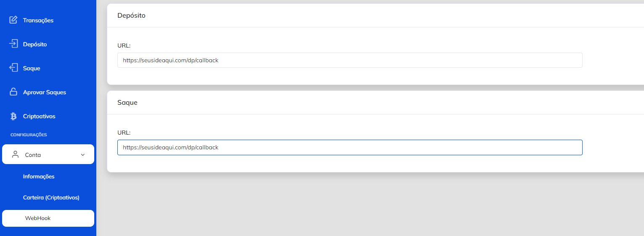Select the WebHook submenu item
The width and height of the screenshot is (644, 236).
[x=38, y=218]
